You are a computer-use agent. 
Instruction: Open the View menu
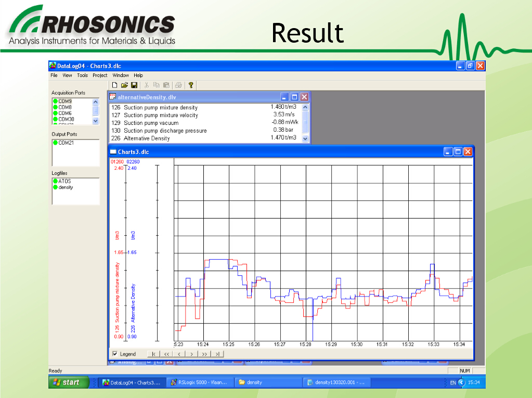[67, 75]
